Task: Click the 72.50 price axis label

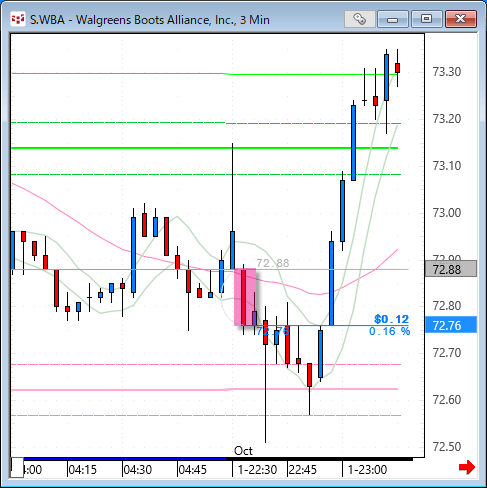Action: pos(447,447)
